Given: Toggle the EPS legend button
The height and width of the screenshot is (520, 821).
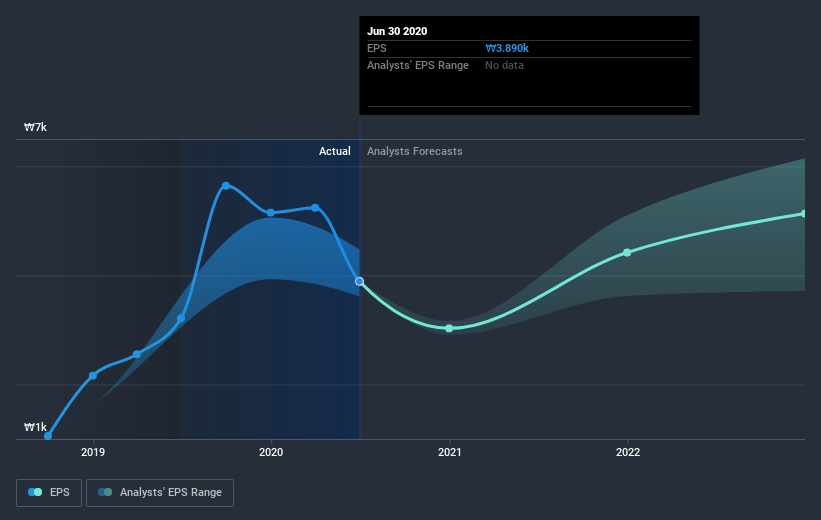Looking at the screenshot, I should pos(49,493).
